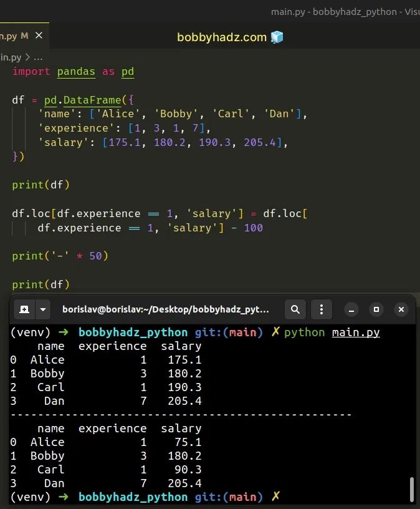Click the first print(df) line

[41, 185]
